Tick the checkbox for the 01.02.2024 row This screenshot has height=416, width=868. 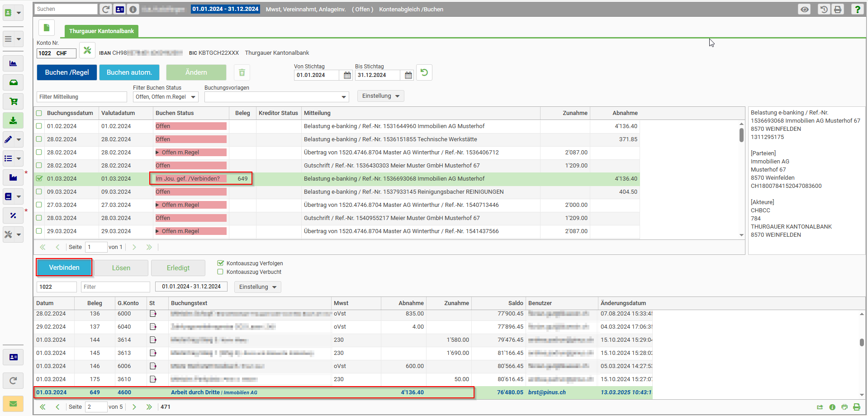pyautogui.click(x=39, y=126)
